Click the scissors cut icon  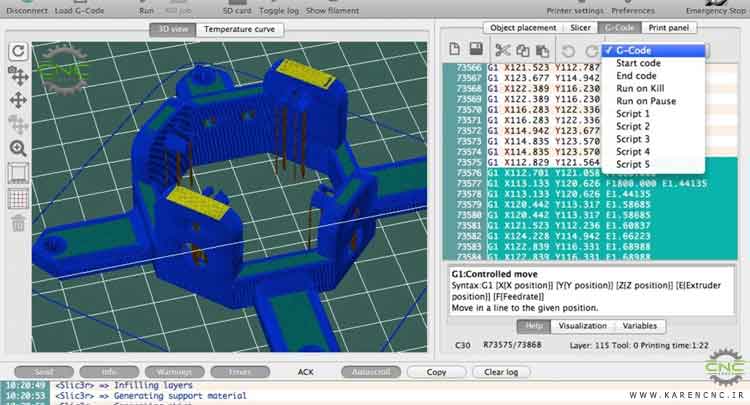pyautogui.click(x=502, y=50)
